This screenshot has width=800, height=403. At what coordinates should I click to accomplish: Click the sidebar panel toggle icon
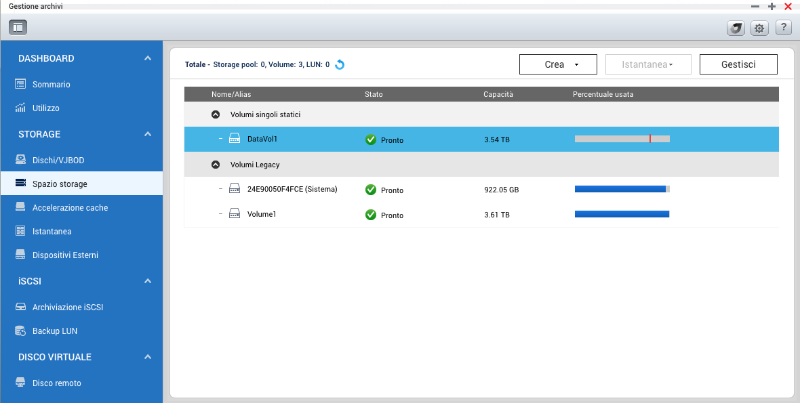pos(18,27)
